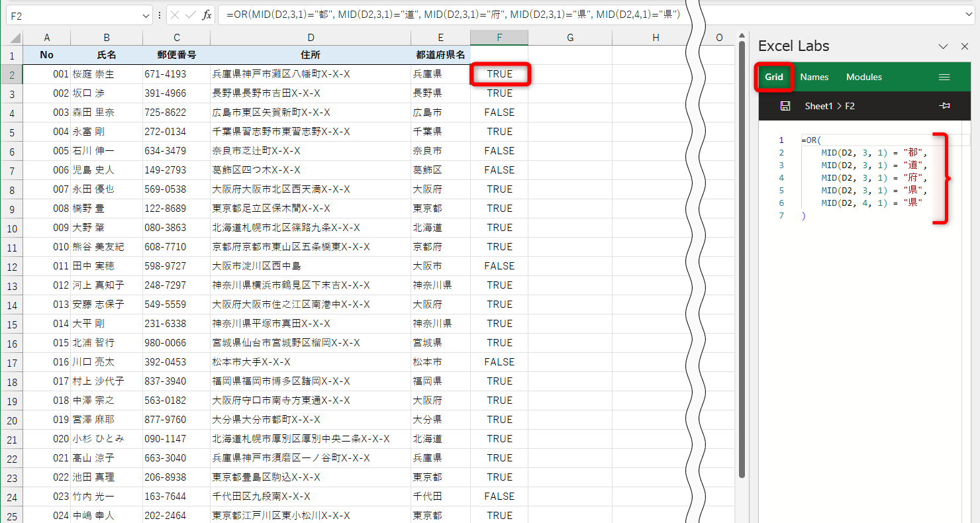Click the vertical ellipsis beside the Name Box

160,15
